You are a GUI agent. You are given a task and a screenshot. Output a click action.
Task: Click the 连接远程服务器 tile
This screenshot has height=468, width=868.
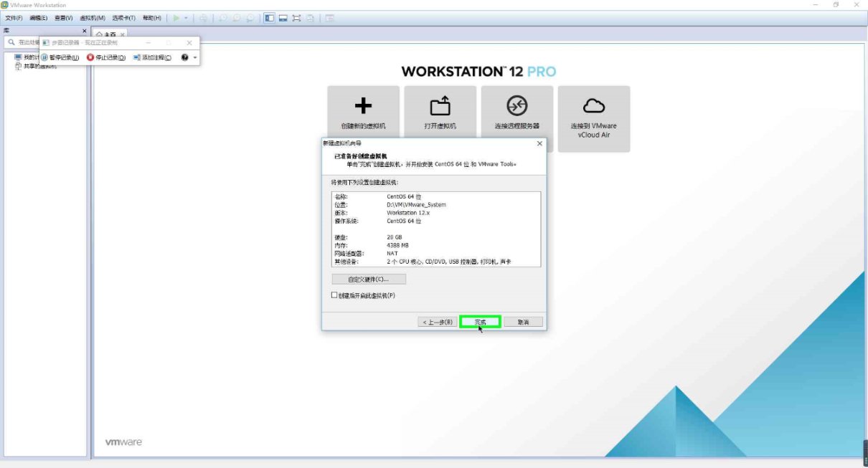[x=516, y=113]
